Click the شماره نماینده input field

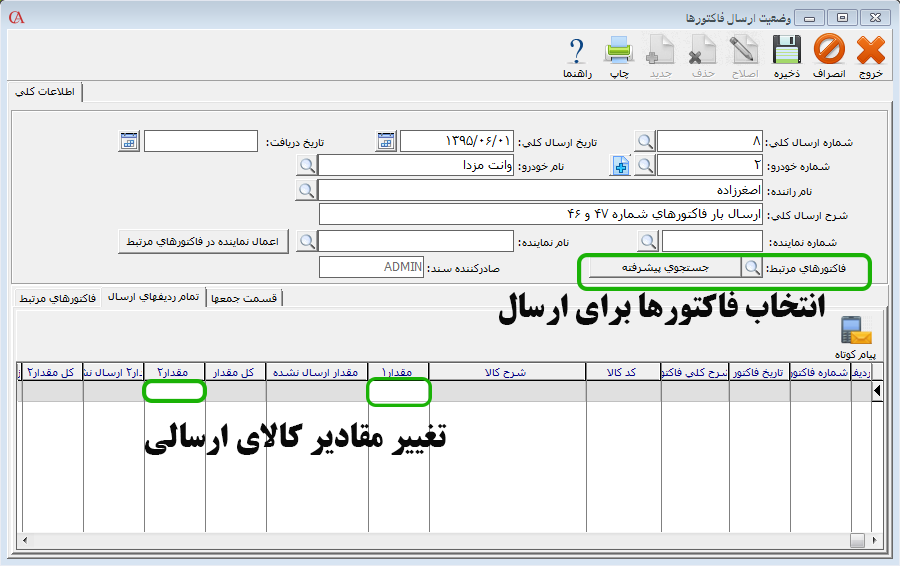[x=712, y=242]
